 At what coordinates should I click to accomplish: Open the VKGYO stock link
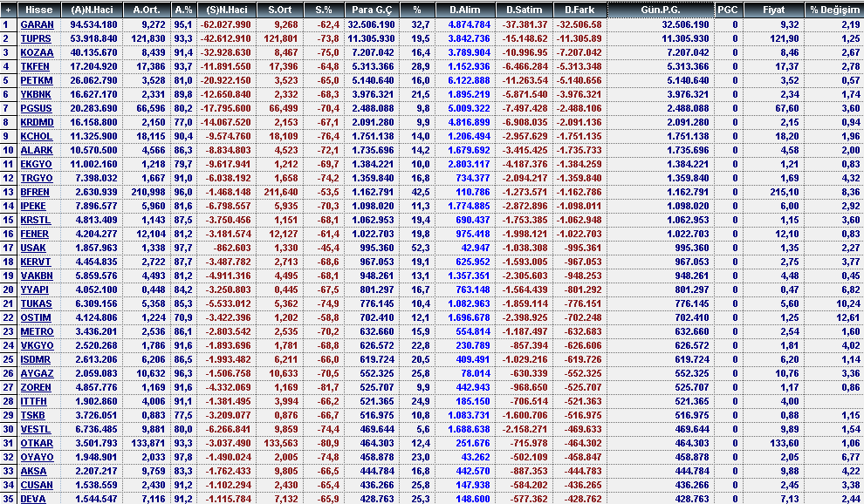37,345
